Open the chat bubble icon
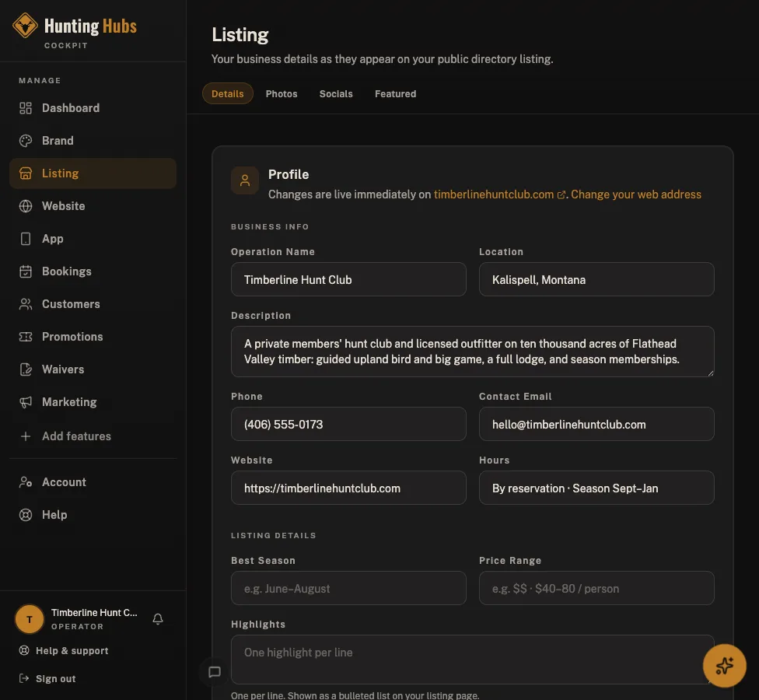The width and height of the screenshot is (759, 700). [215, 672]
